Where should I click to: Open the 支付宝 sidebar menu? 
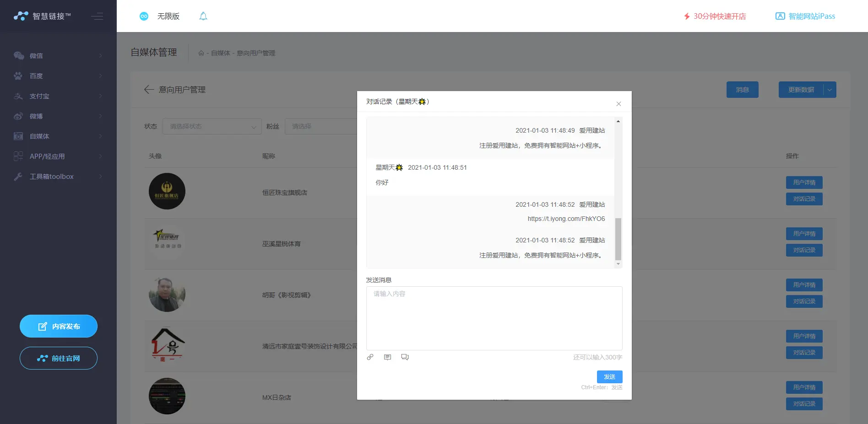[58, 96]
